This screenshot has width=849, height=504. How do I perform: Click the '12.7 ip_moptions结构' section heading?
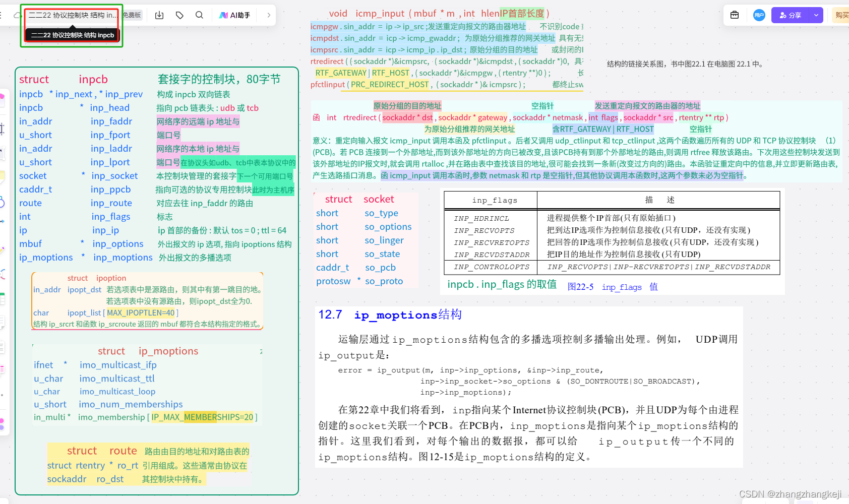pyautogui.click(x=390, y=314)
